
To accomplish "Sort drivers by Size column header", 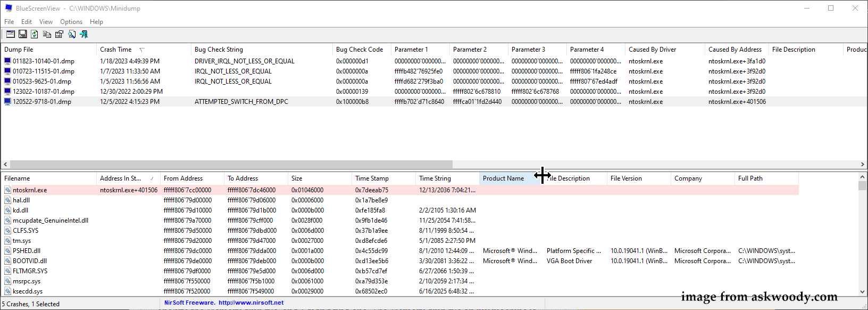I will pos(320,178).
